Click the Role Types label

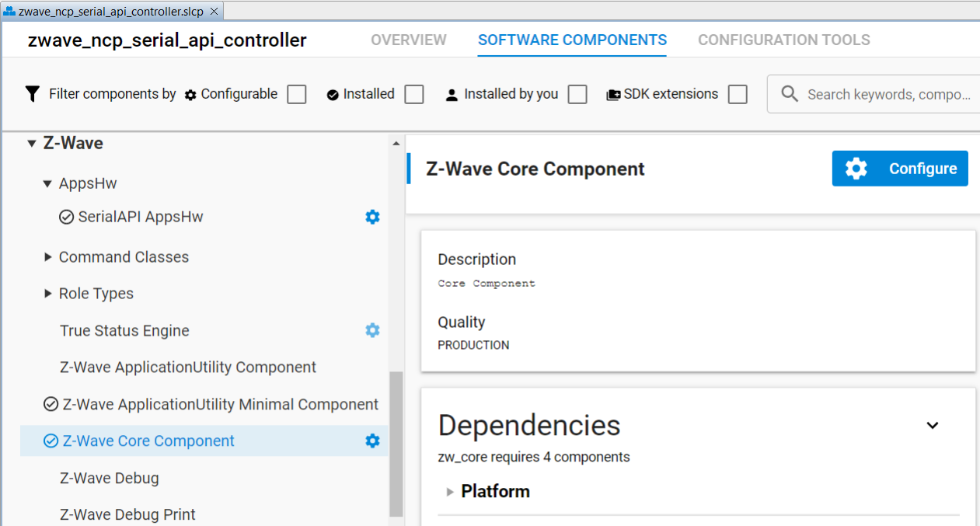[x=96, y=294]
